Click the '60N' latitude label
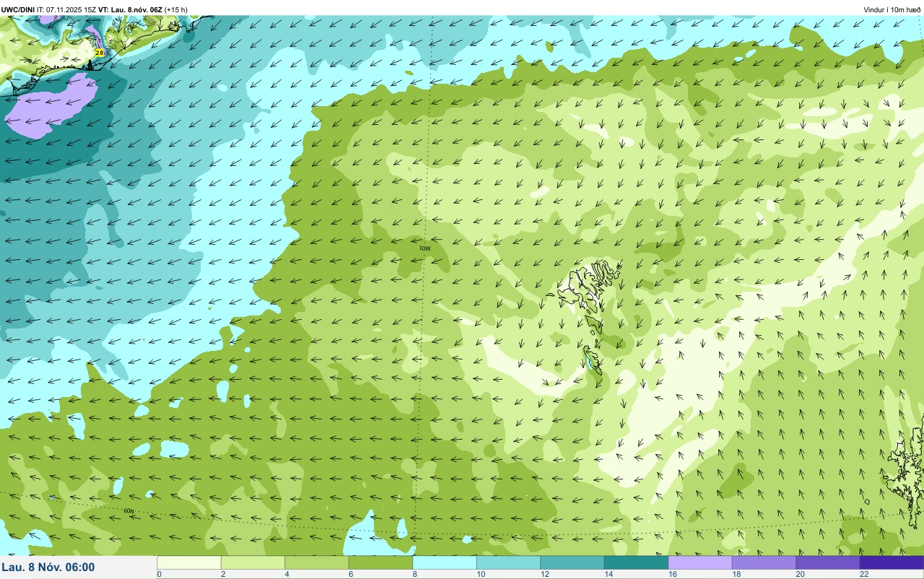Viewport: 924px width, 579px height. pyautogui.click(x=128, y=511)
